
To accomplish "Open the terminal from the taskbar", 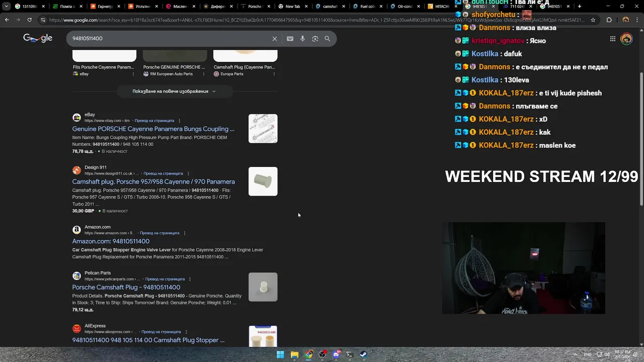I will click(350, 354).
